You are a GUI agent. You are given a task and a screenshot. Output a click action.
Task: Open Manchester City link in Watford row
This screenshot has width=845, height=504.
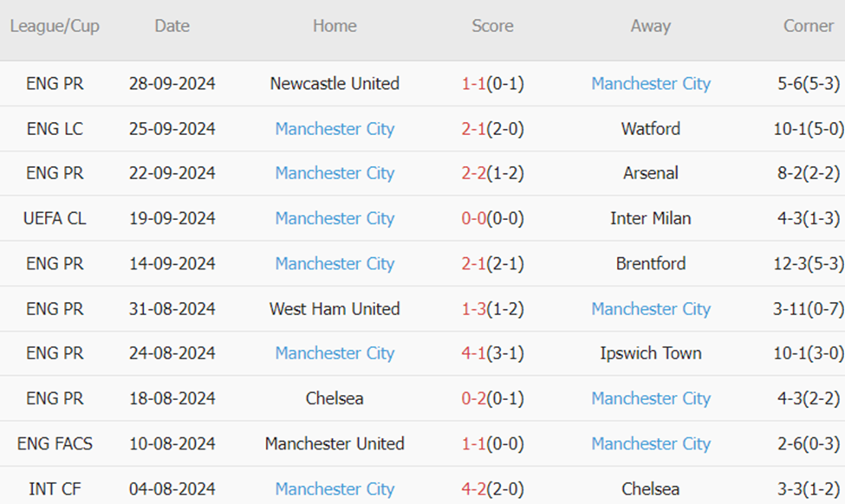click(335, 129)
